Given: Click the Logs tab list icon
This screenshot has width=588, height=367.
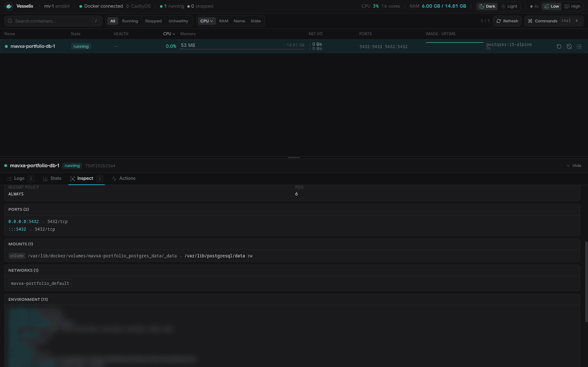Looking at the screenshot, I should [x=10, y=179].
